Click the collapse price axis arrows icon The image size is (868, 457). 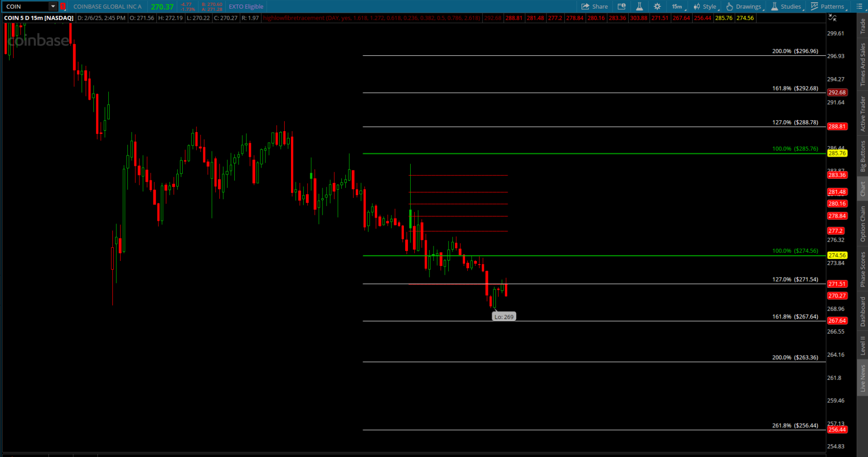[832, 18]
